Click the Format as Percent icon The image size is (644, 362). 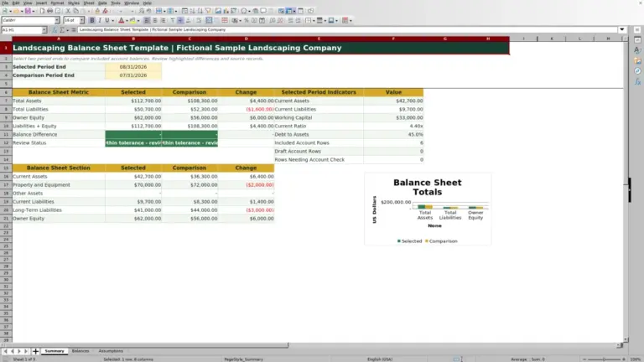247,20
